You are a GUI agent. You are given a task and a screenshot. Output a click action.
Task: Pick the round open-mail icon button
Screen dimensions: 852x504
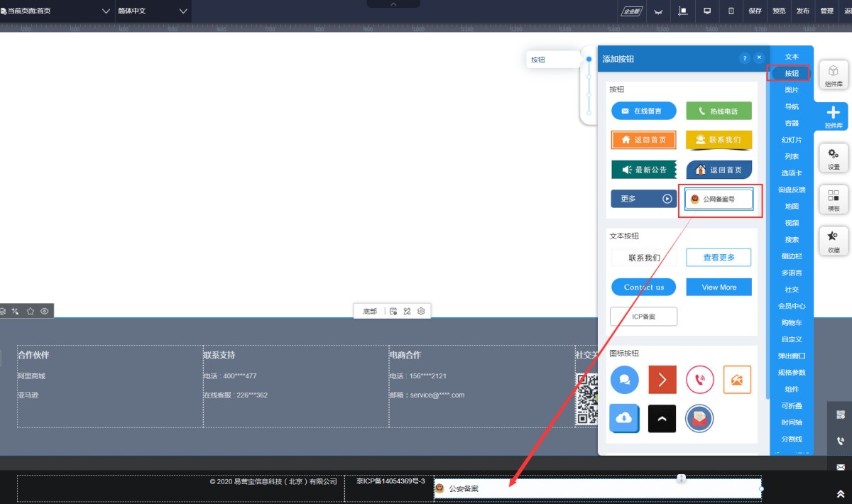tap(699, 419)
